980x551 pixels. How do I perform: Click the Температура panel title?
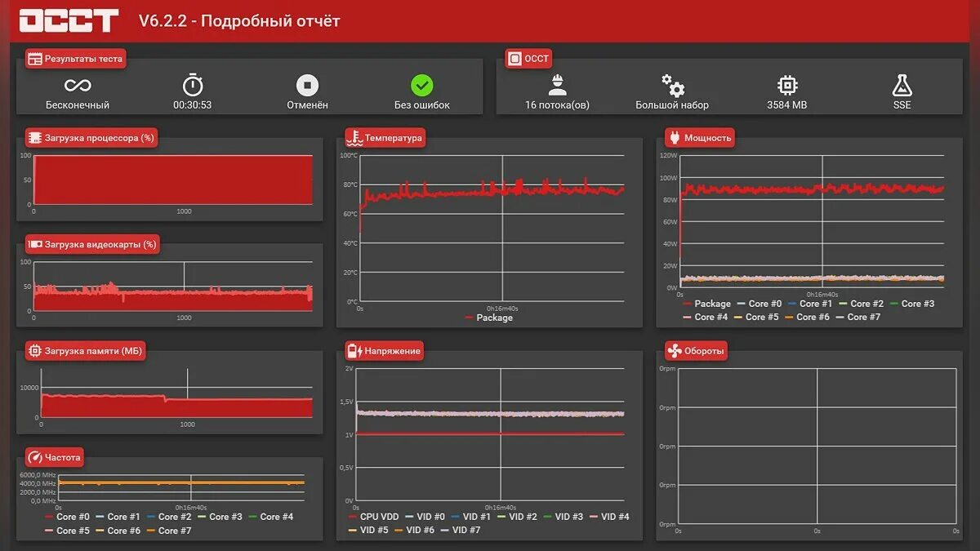394,138
